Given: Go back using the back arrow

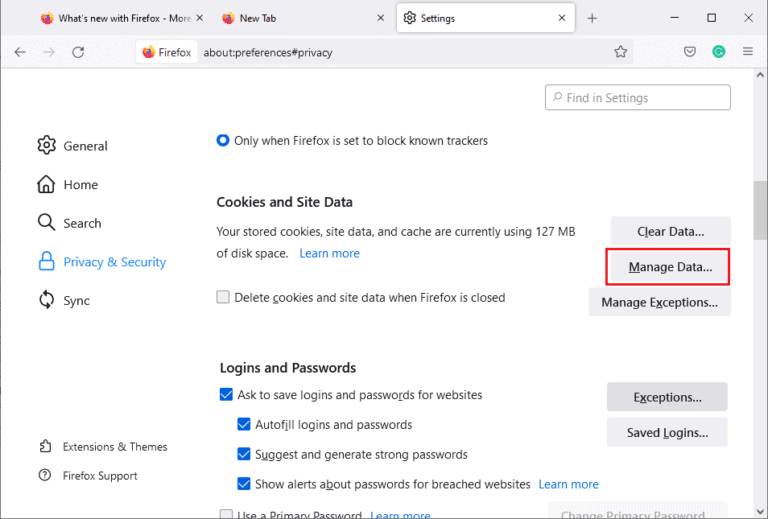Looking at the screenshot, I should [21, 52].
